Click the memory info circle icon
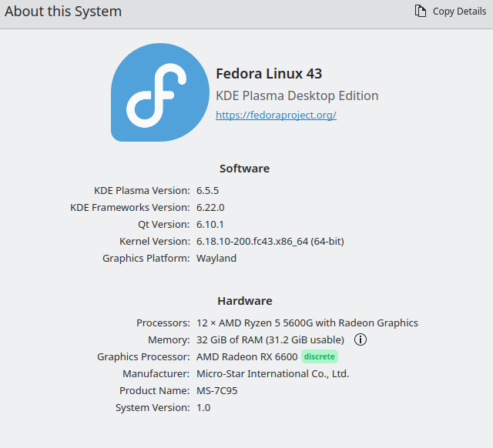Viewport: 493px width, 448px height. [361, 339]
